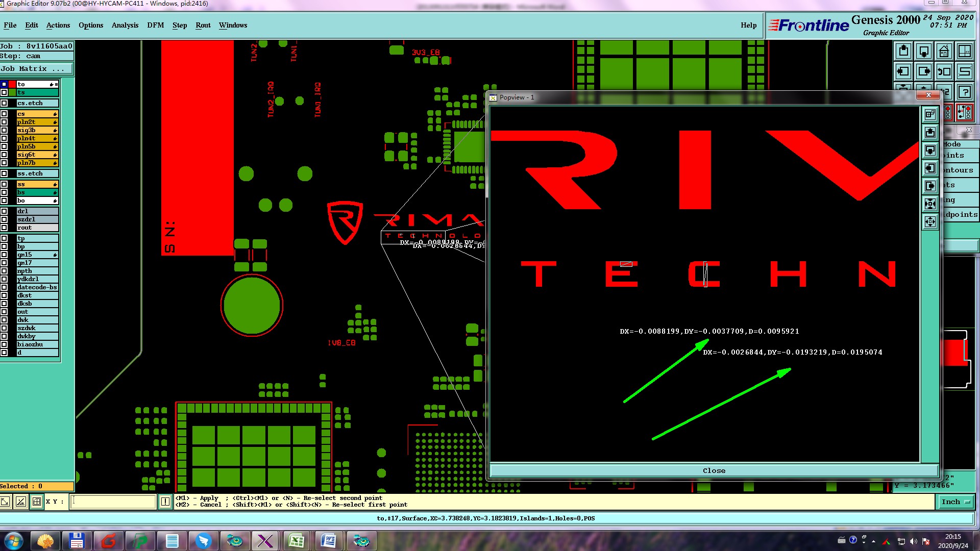Click the XY coordinate input field
This screenshot has height=551, width=980.
(x=112, y=502)
